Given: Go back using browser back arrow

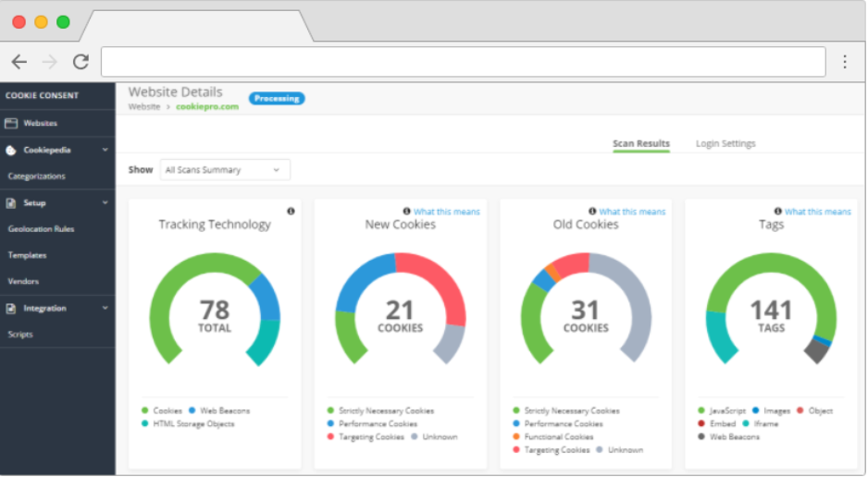Looking at the screenshot, I should (x=19, y=62).
